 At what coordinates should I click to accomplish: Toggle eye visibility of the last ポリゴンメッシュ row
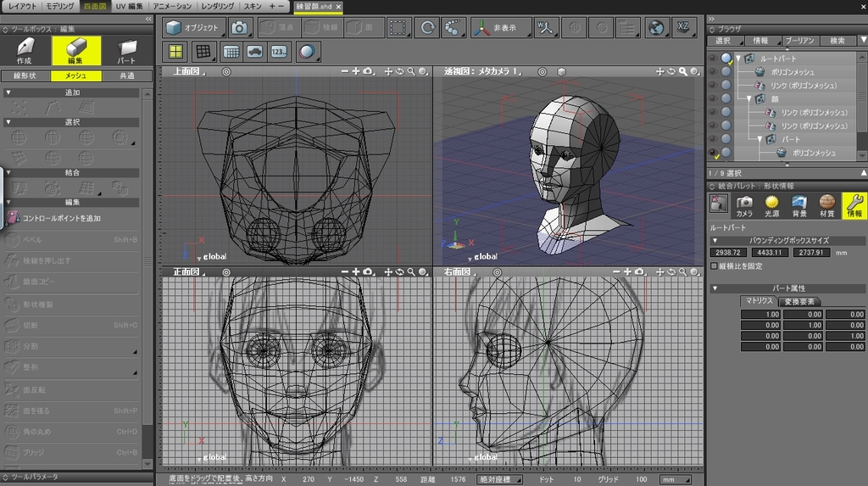pyautogui.click(x=712, y=154)
